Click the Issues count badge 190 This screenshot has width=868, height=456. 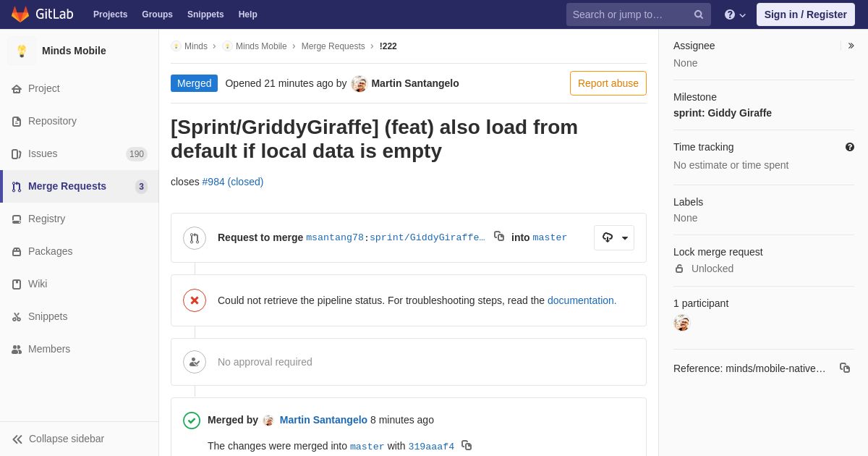click(x=137, y=154)
